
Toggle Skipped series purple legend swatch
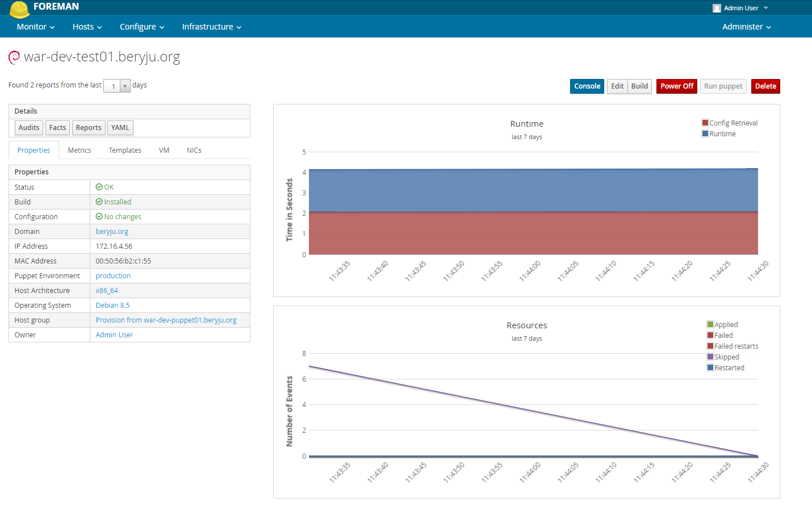[x=710, y=357]
